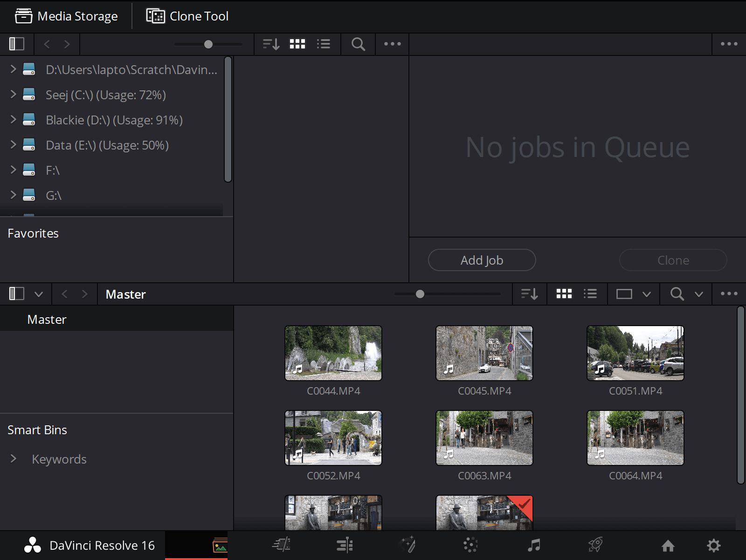
Task: Open the Edit page
Action: coord(344,545)
